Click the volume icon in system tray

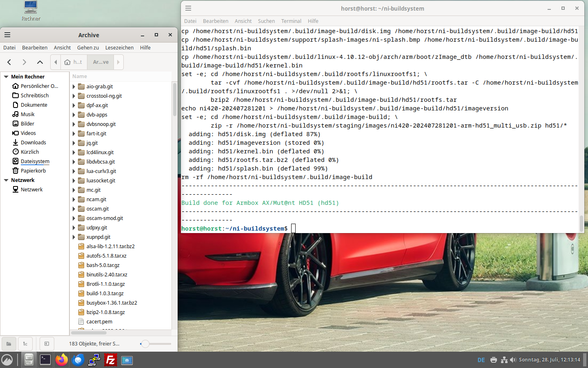coord(513,360)
